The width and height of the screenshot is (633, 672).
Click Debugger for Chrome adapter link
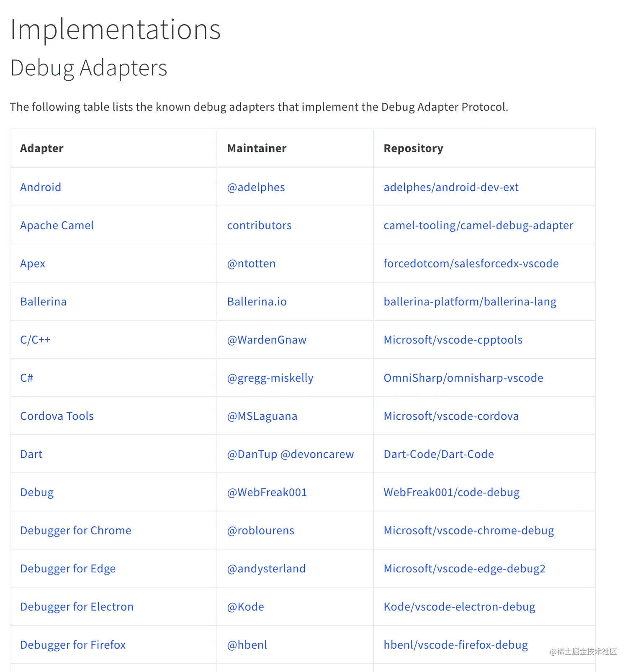click(x=76, y=531)
